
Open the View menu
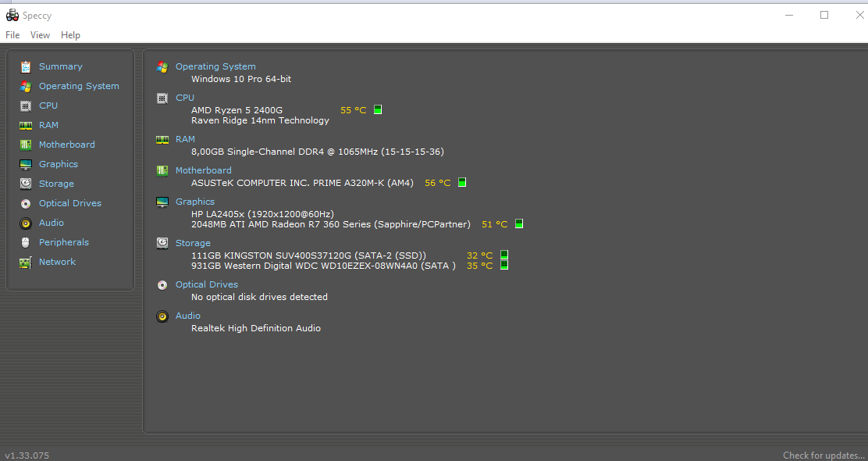40,35
